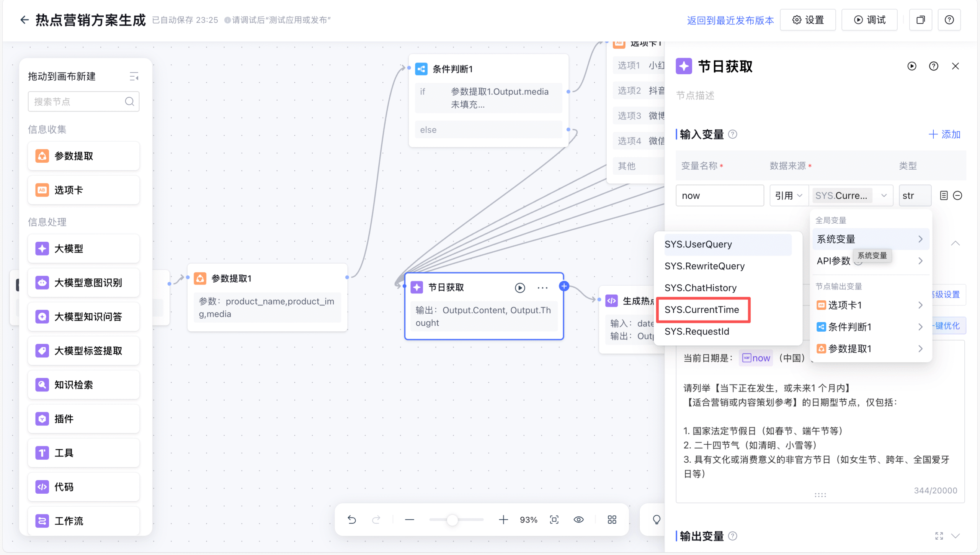The image size is (980, 555).
Task: Expand the SYS.Curre... variable dropdown
Action: coord(851,196)
